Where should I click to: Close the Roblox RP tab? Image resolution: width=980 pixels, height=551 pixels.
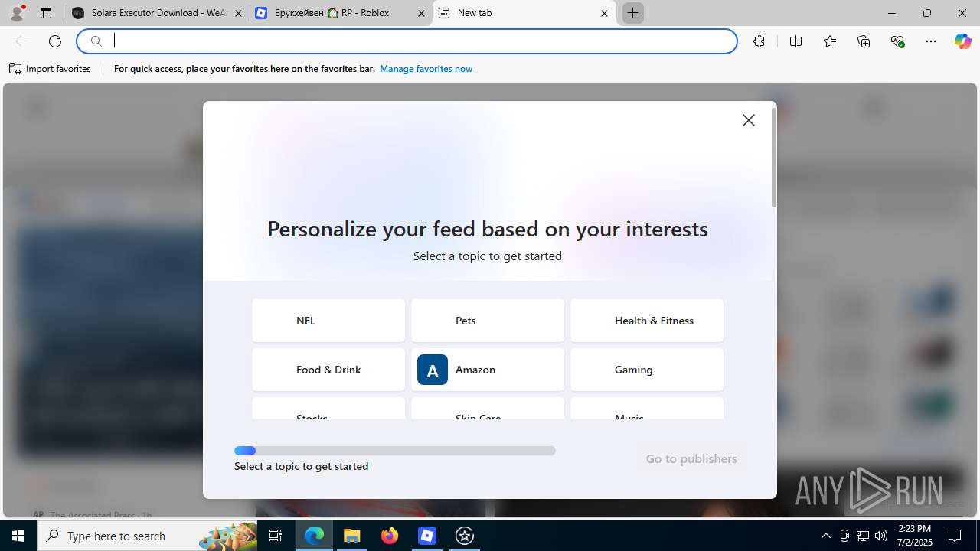(x=421, y=13)
